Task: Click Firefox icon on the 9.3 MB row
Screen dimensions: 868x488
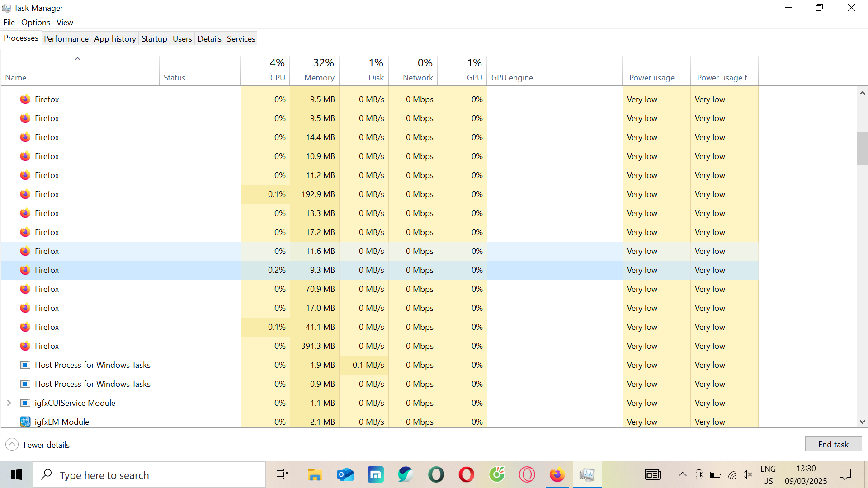Action: pos(25,270)
